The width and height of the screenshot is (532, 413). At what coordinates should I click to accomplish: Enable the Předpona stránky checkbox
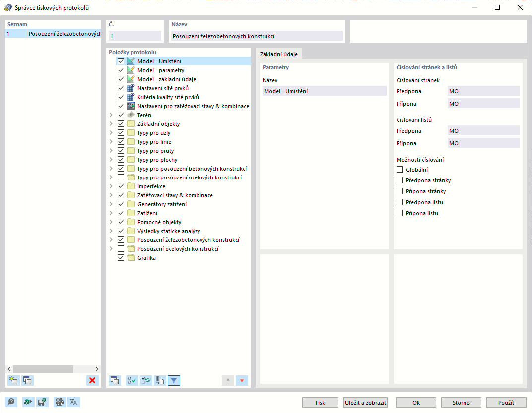(x=399, y=180)
